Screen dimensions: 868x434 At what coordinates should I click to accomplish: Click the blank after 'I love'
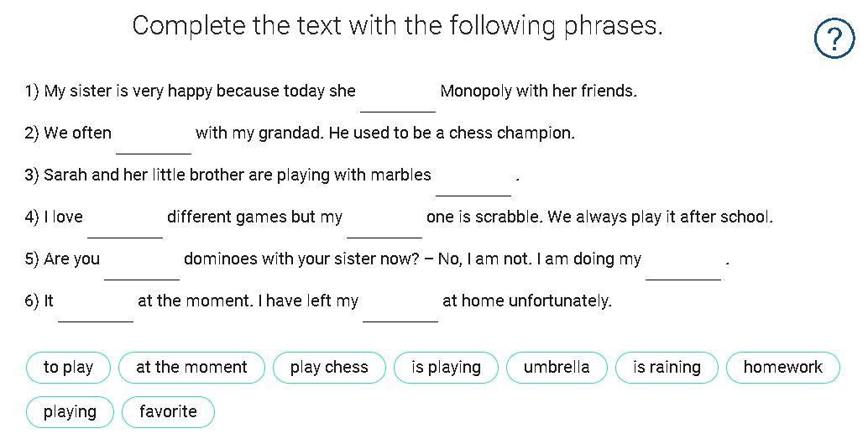[125, 223]
